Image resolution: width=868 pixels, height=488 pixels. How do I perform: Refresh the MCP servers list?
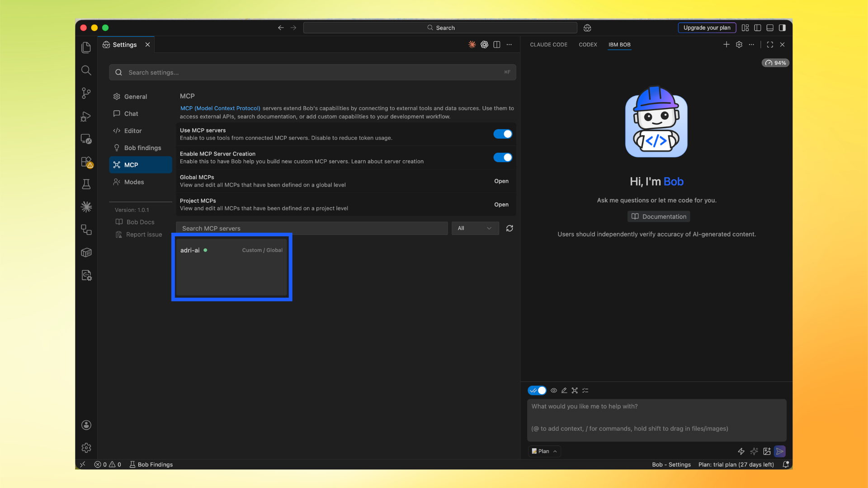pyautogui.click(x=509, y=228)
